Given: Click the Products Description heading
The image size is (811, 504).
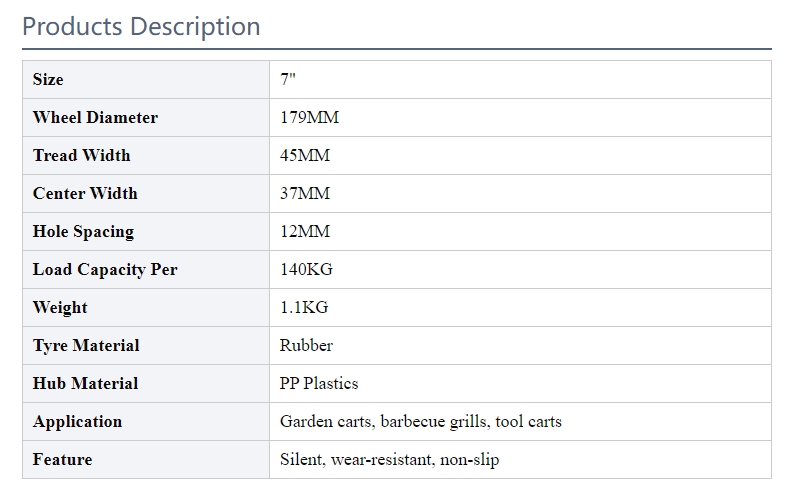Looking at the screenshot, I should click(x=141, y=26).
